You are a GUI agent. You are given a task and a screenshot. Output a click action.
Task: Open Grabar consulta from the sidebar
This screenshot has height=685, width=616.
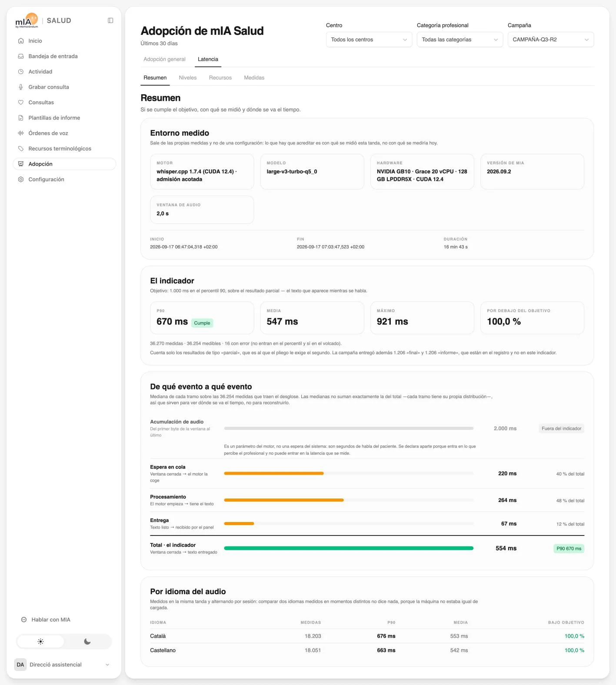64,87
